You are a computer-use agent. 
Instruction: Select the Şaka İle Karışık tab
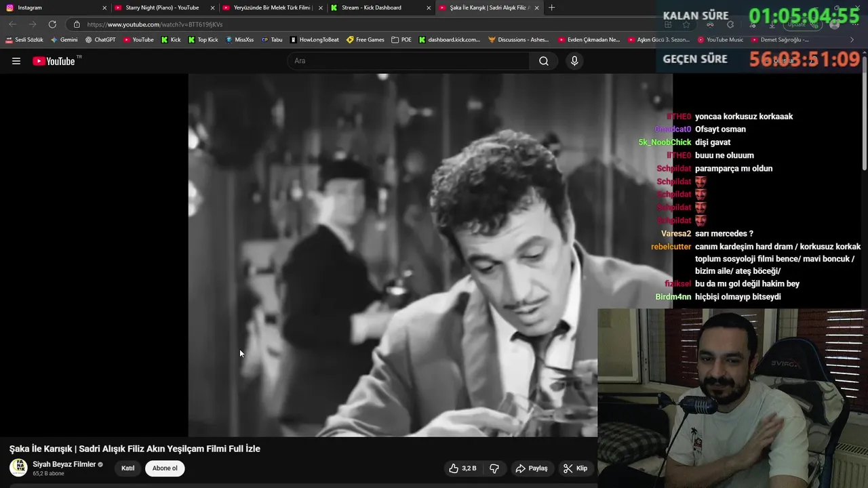[488, 7]
